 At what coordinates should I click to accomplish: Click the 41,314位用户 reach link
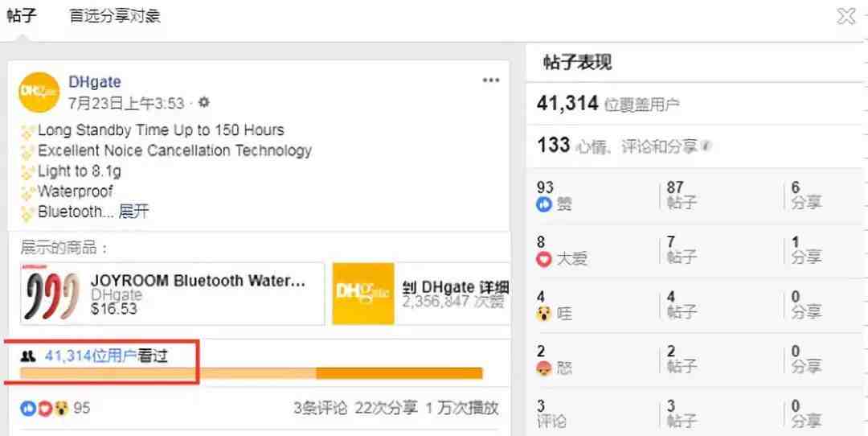tap(90, 356)
